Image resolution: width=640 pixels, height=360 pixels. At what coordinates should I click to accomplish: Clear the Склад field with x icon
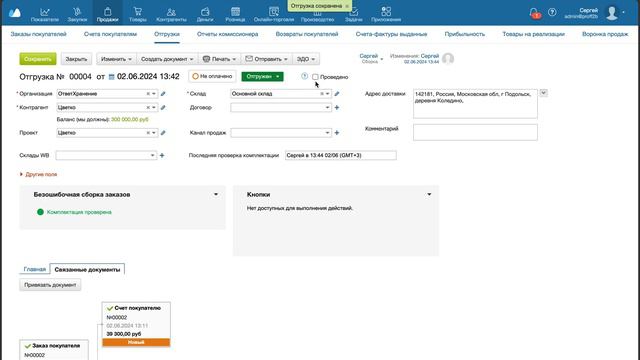322,94
